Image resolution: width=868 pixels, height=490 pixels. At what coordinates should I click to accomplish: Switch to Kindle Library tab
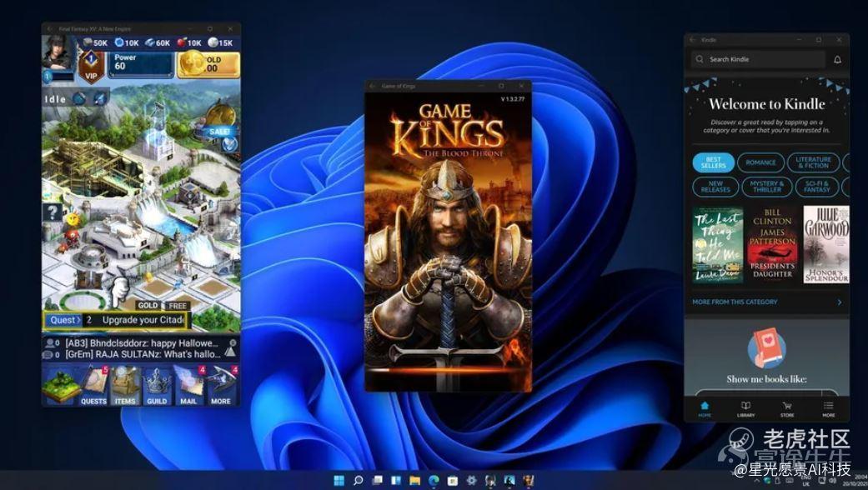[745, 409]
